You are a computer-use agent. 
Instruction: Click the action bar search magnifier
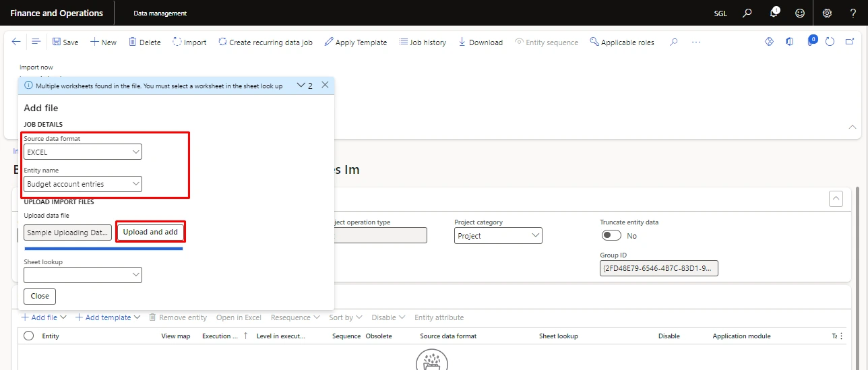673,42
